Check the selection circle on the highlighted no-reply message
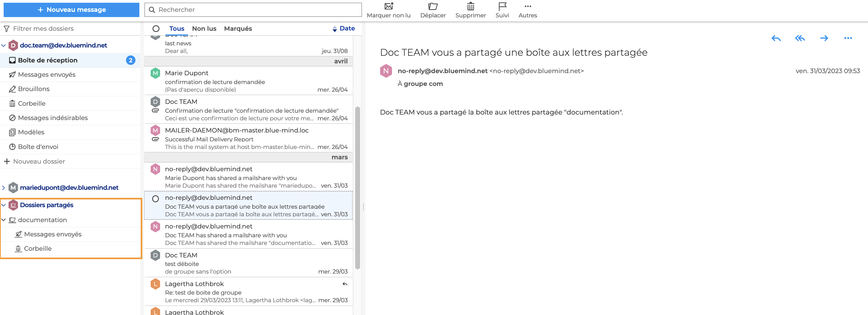The image size is (868, 315). click(x=155, y=199)
